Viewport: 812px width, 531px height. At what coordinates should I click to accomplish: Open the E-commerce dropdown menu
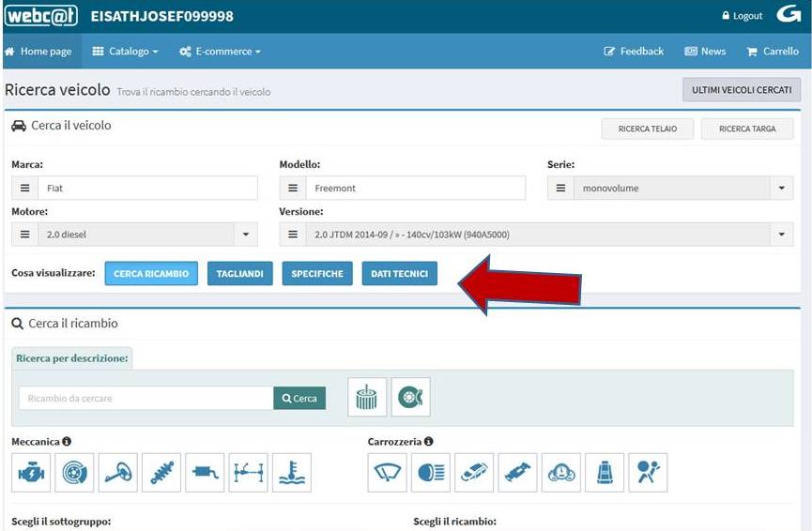[220, 52]
